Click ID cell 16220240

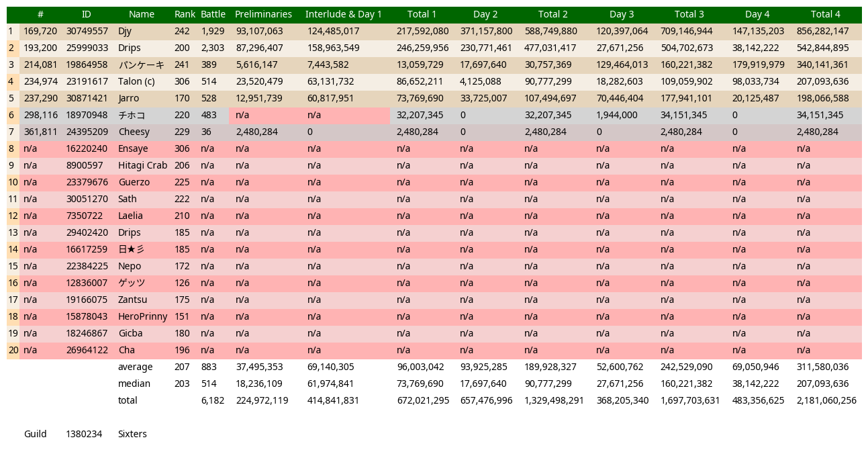[x=87, y=148]
